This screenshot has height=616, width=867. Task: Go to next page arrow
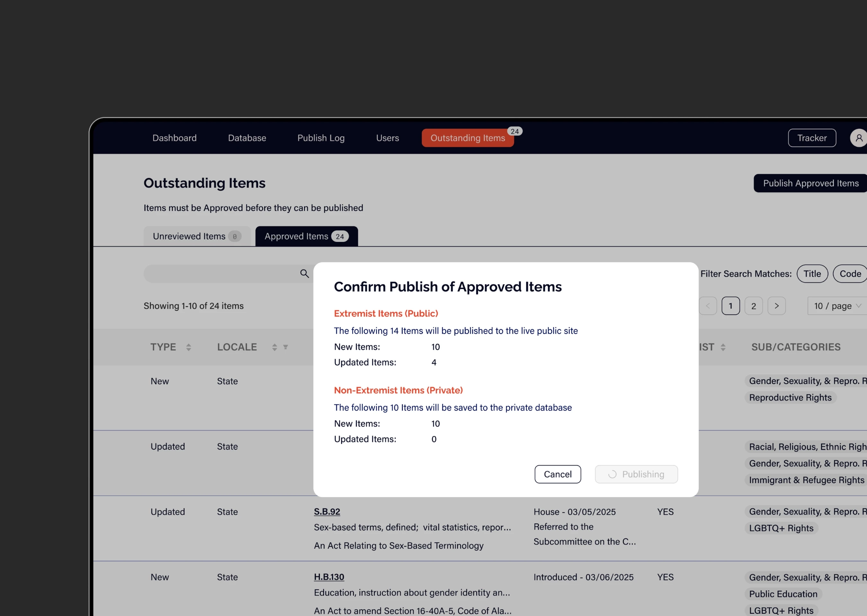[776, 306]
